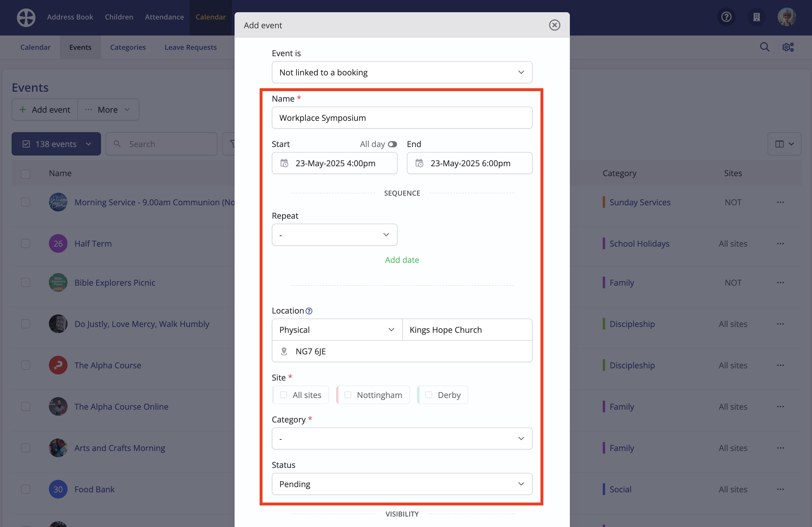Image resolution: width=812 pixels, height=527 pixels.
Task: Open row options for Bible Explorers Picnic
Action: coord(780,283)
